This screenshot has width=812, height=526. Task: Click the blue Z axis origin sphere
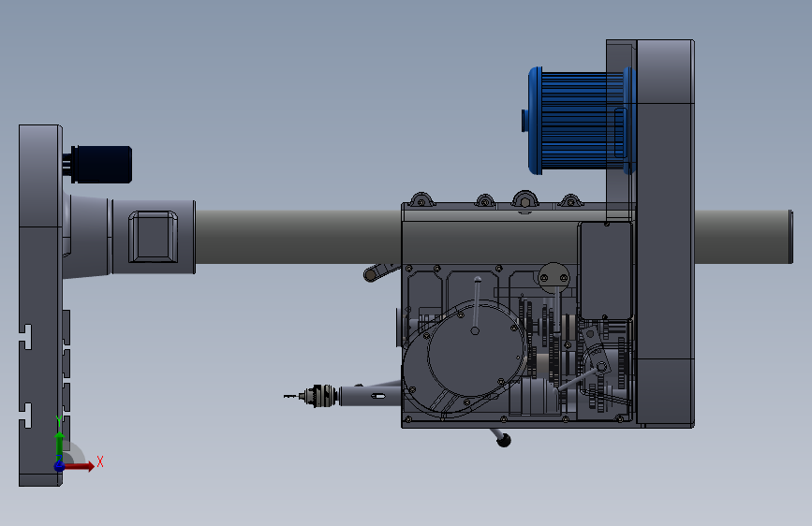(60, 466)
